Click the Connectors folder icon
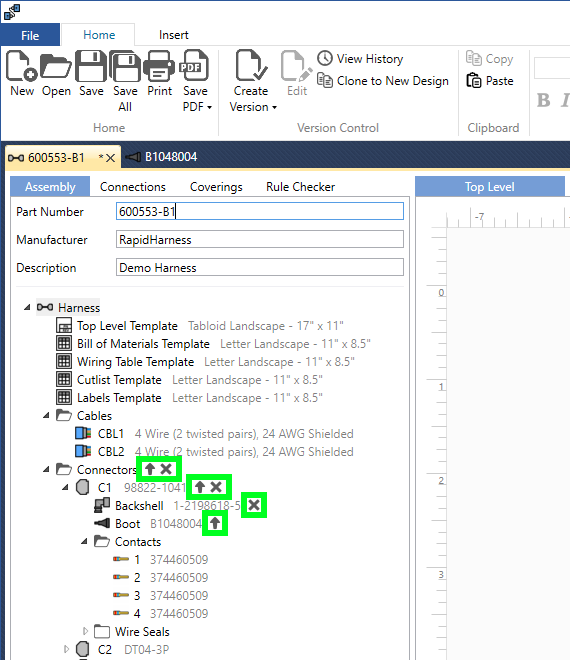 coord(64,469)
